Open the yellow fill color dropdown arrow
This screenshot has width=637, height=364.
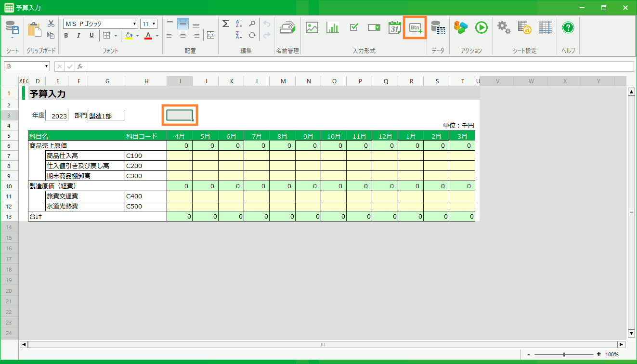pyautogui.click(x=137, y=36)
